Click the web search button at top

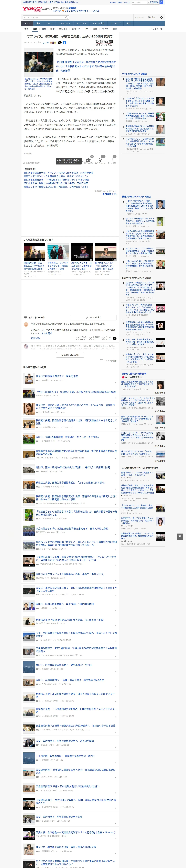coord(161,2)
